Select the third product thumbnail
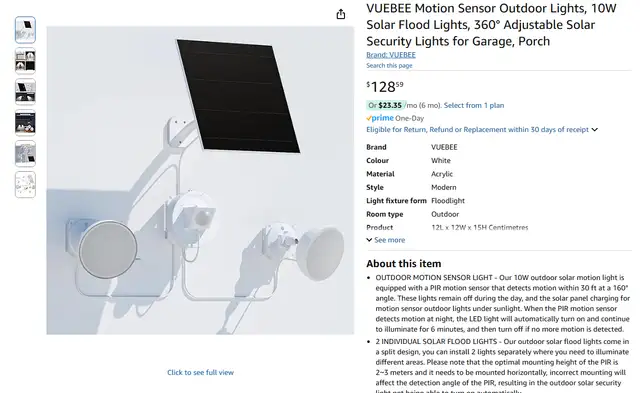Viewport: 640px width, 393px height. (25, 92)
